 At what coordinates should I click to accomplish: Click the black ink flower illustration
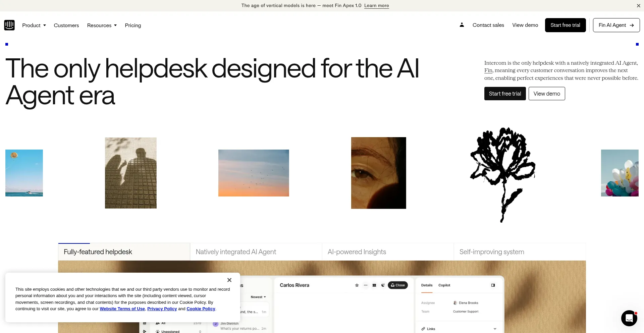pyautogui.click(x=503, y=174)
